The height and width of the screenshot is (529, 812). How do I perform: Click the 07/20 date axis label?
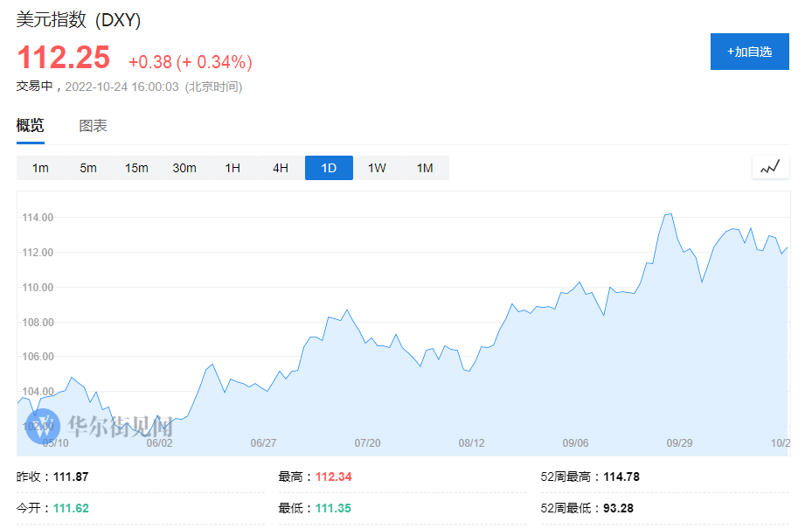point(368,443)
